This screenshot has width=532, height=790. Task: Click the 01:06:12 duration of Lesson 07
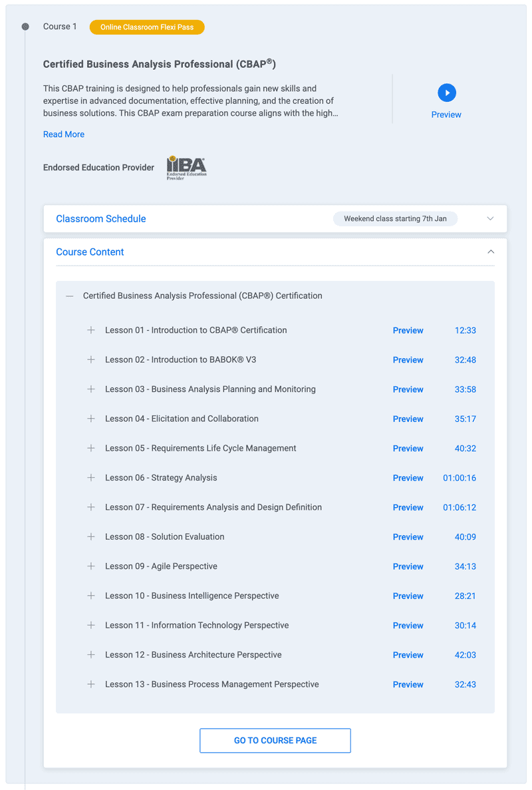click(x=460, y=507)
